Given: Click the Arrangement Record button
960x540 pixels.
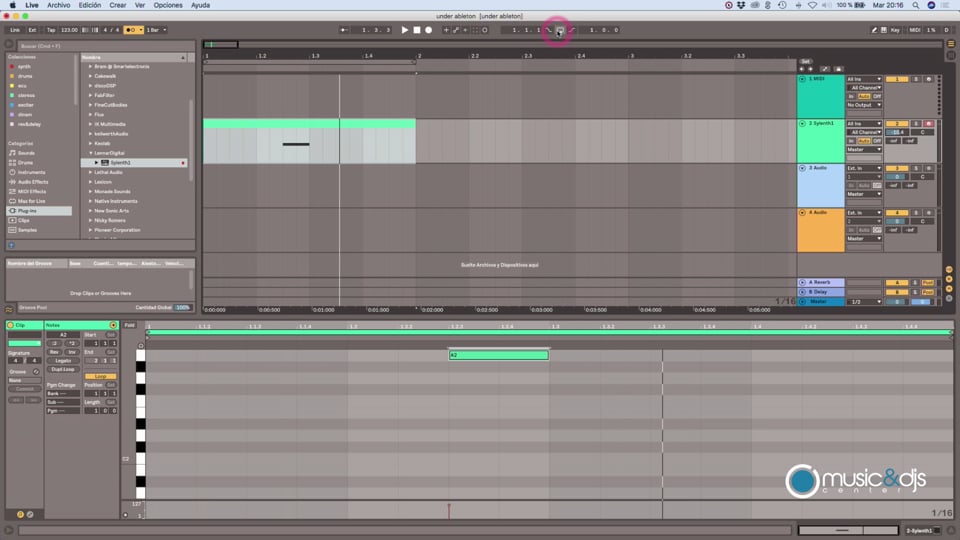Looking at the screenshot, I should pyautogui.click(x=429, y=29).
